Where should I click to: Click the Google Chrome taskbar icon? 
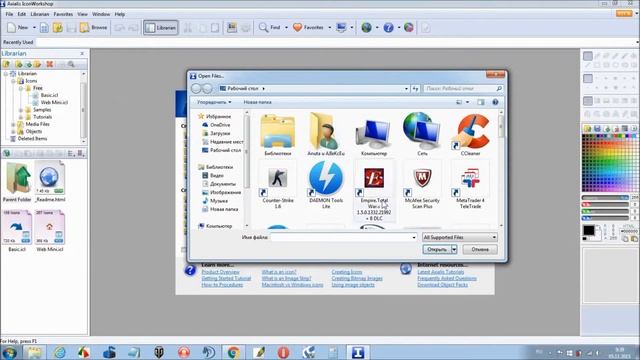pos(233,352)
